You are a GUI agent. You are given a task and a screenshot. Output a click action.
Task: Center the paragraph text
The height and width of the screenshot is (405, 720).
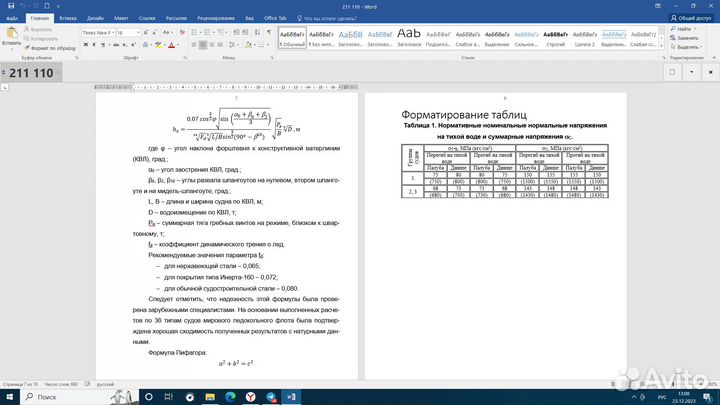(203, 45)
